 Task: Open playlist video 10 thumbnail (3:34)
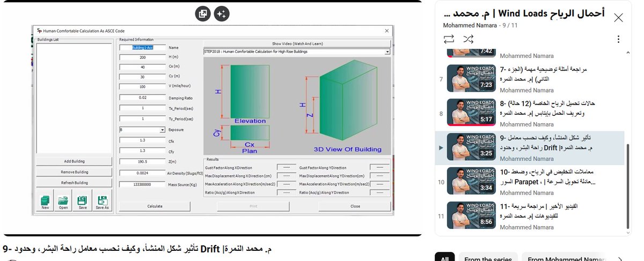(x=472, y=181)
